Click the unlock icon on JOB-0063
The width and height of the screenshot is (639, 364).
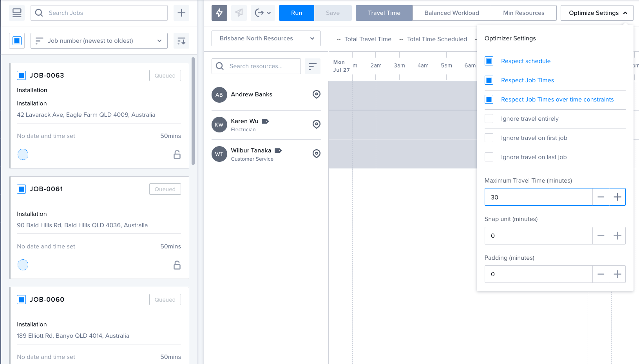(x=177, y=155)
